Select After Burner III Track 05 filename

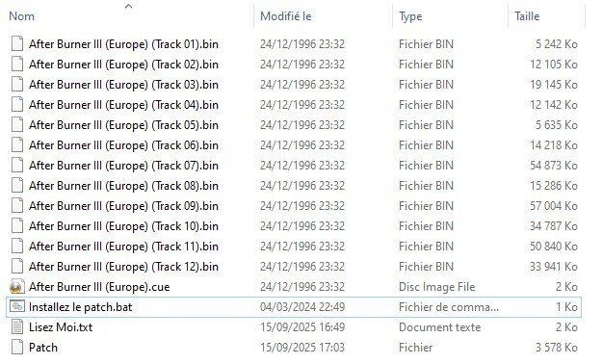pos(123,125)
